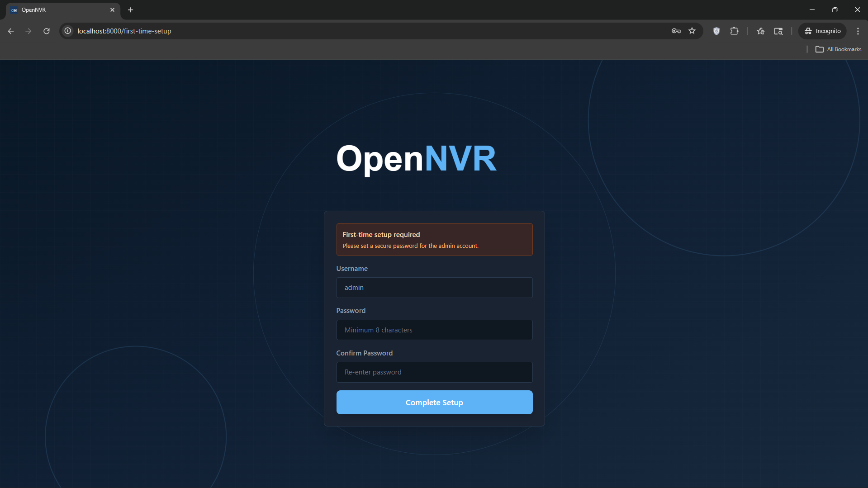
Task: Close the OpenNVR tab
Action: click(113, 10)
